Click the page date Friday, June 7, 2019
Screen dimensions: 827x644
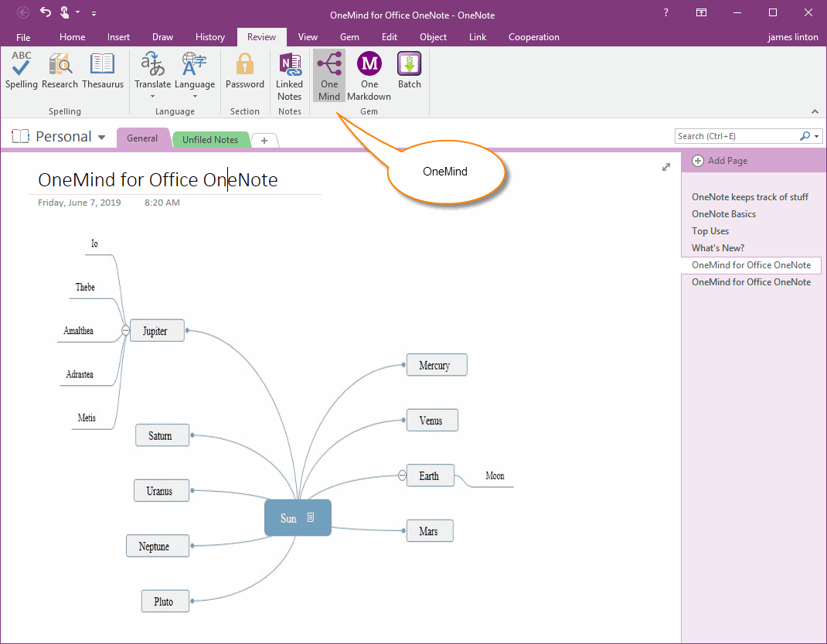tap(79, 203)
